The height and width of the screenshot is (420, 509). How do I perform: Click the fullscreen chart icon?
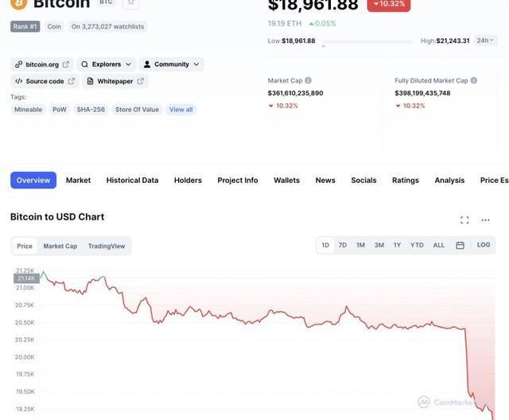464,220
